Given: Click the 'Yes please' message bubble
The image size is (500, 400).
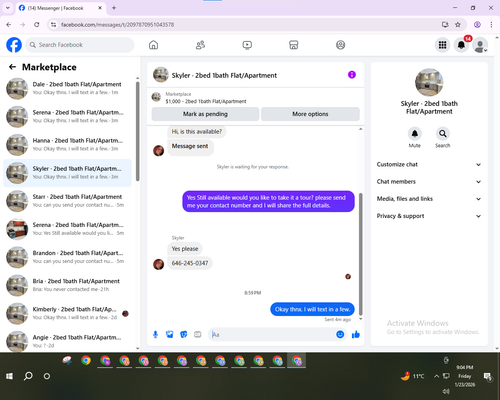Looking at the screenshot, I should 185,249.
